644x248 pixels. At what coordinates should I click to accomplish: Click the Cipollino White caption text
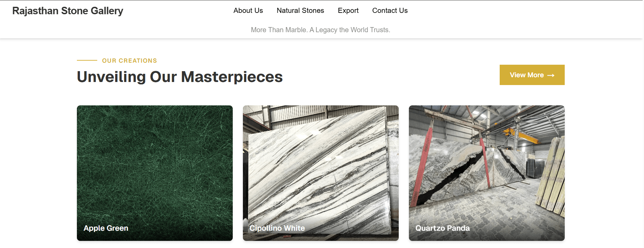click(277, 228)
